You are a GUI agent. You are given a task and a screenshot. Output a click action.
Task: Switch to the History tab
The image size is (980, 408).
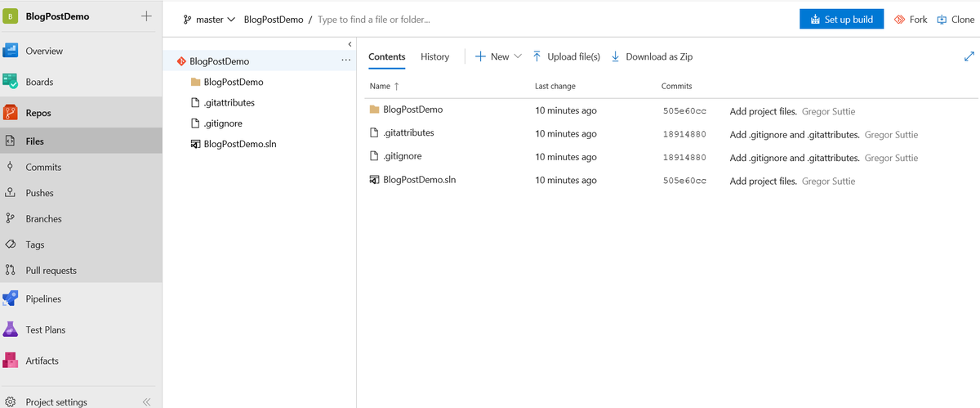coord(434,56)
